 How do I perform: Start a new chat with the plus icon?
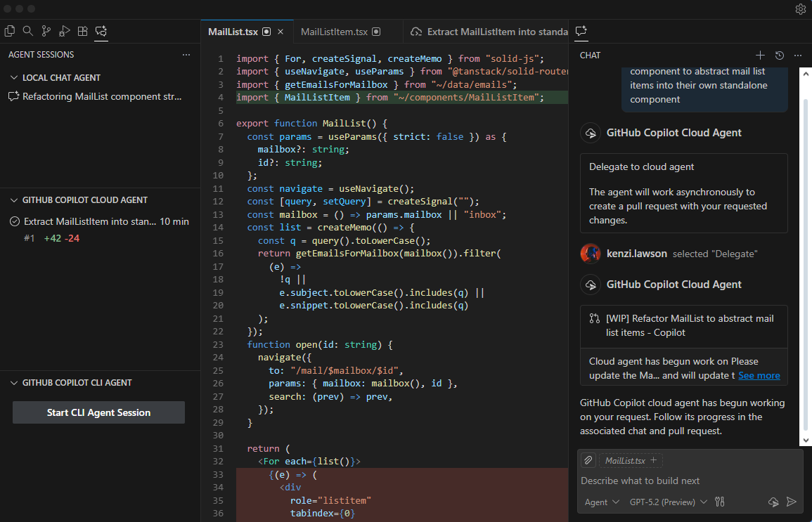tap(760, 55)
